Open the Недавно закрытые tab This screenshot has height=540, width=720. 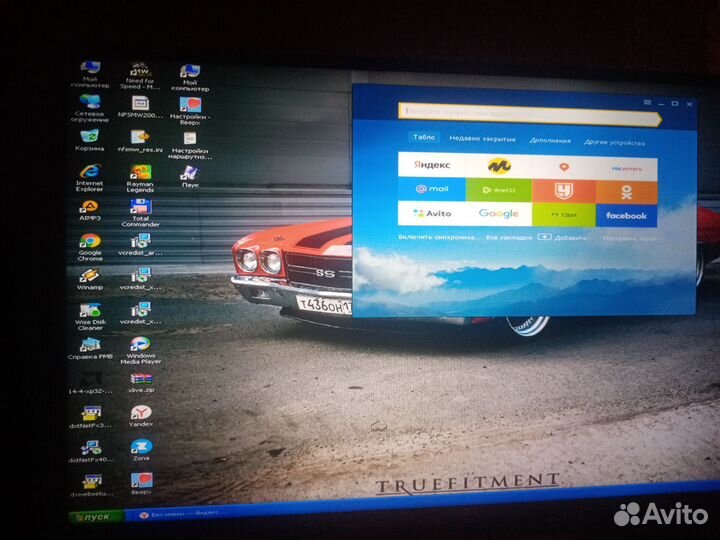tap(482, 140)
